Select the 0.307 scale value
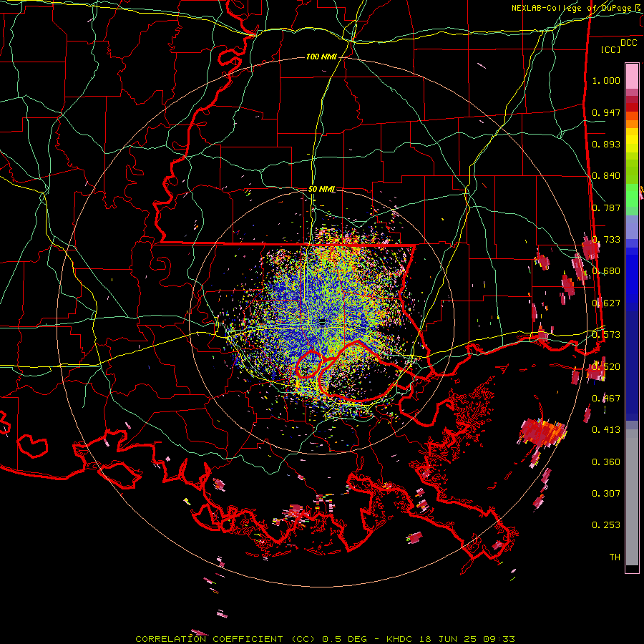The height and width of the screenshot is (644, 644). [606, 494]
